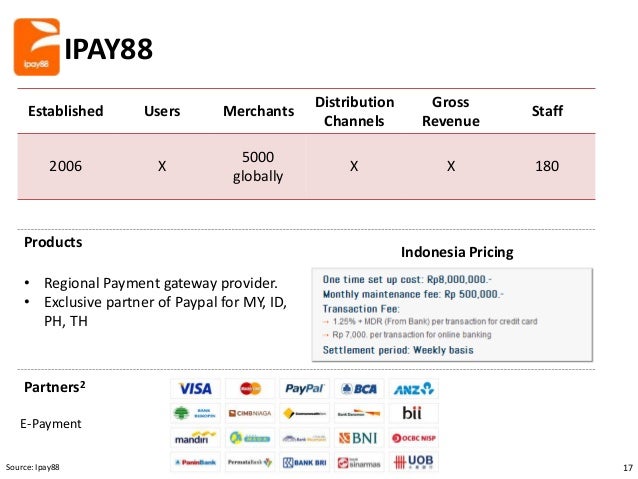Click the MasterCard partner logo
This screenshot has width=638, height=479.
click(x=250, y=389)
